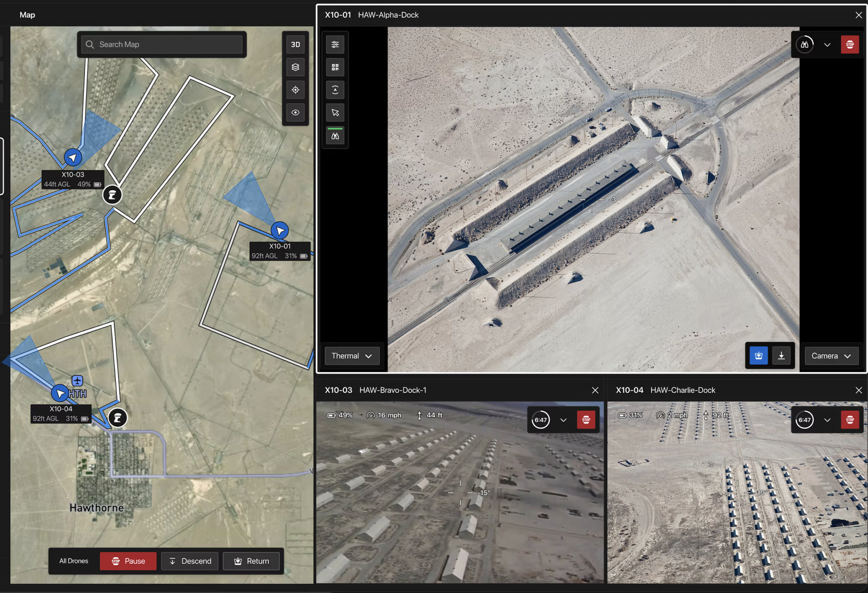Viewport: 868px width, 593px height.
Task: Close the X10-03 HAW-Bravo-Dock-1 feed
Action: coord(595,390)
